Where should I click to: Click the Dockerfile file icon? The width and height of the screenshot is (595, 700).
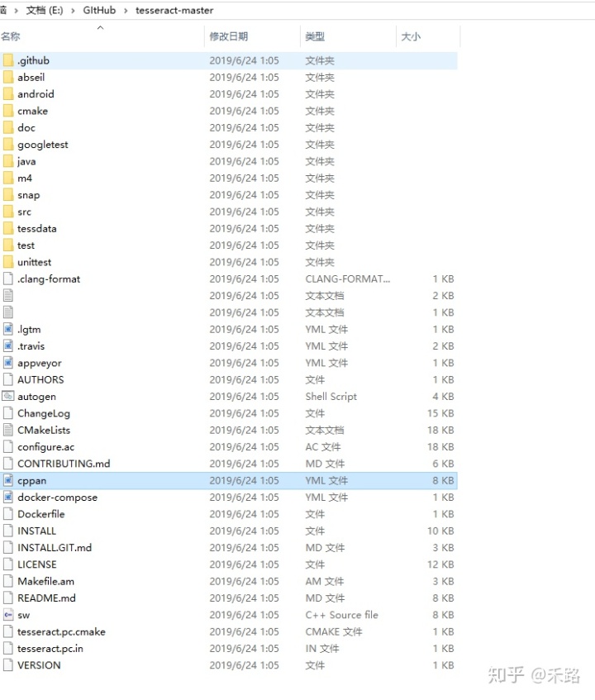coord(8,514)
